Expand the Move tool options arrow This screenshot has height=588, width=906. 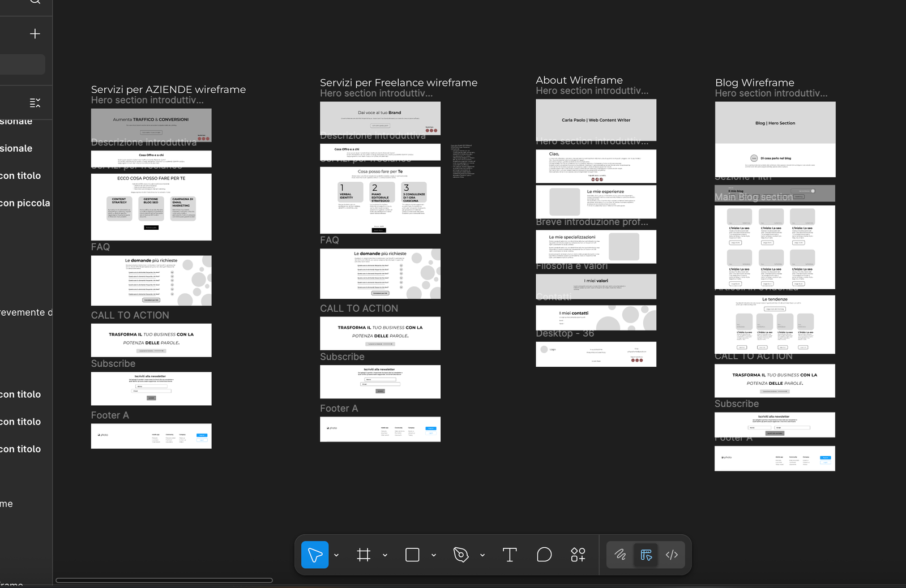(x=336, y=555)
